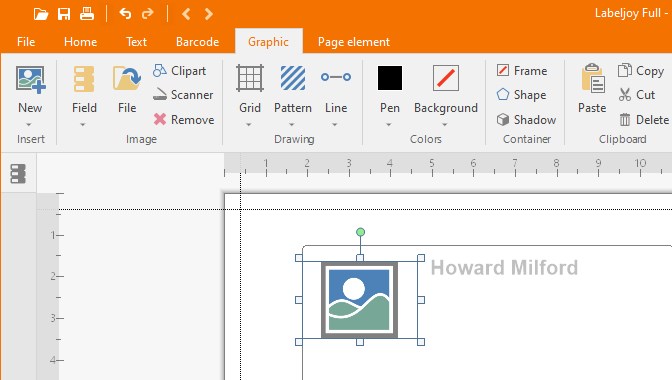Expand the New dropdown arrow

[x=29, y=125]
